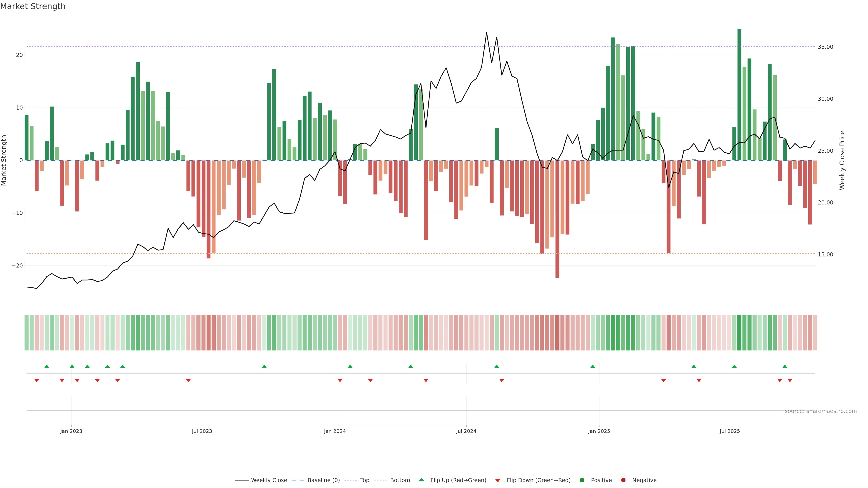Click the green Flip Up triangle legend icon
This screenshot has height=488, width=868.
coord(421,480)
